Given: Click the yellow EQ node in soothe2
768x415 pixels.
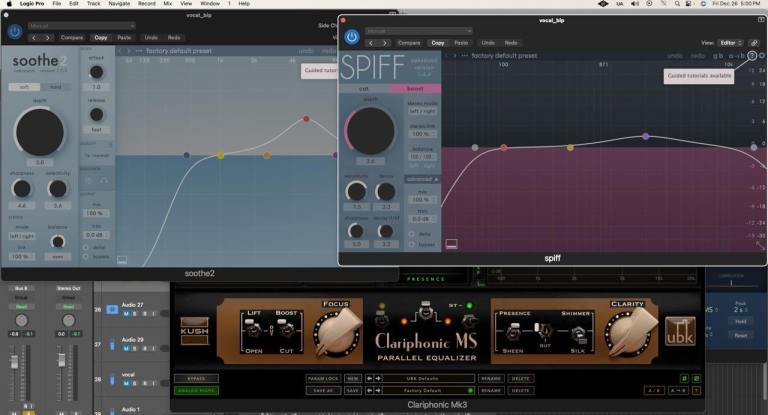Looking at the screenshot, I should [x=221, y=155].
